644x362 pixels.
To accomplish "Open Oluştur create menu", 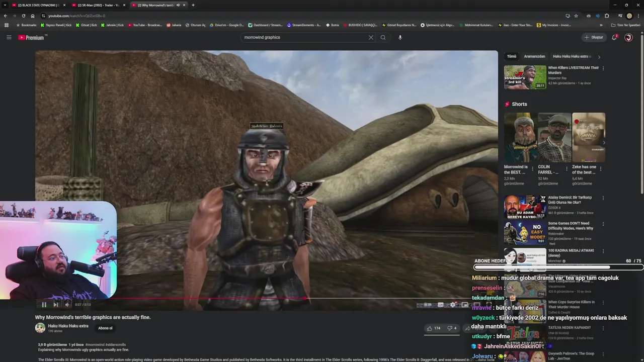I will (x=594, y=37).
